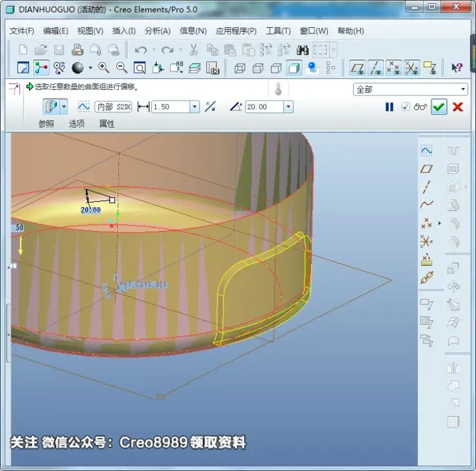Toggle the preview checkbox near glasses icon

point(405,107)
